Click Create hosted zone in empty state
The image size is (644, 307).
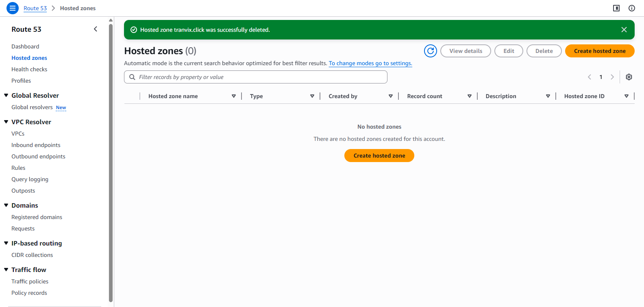click(379, 156)
